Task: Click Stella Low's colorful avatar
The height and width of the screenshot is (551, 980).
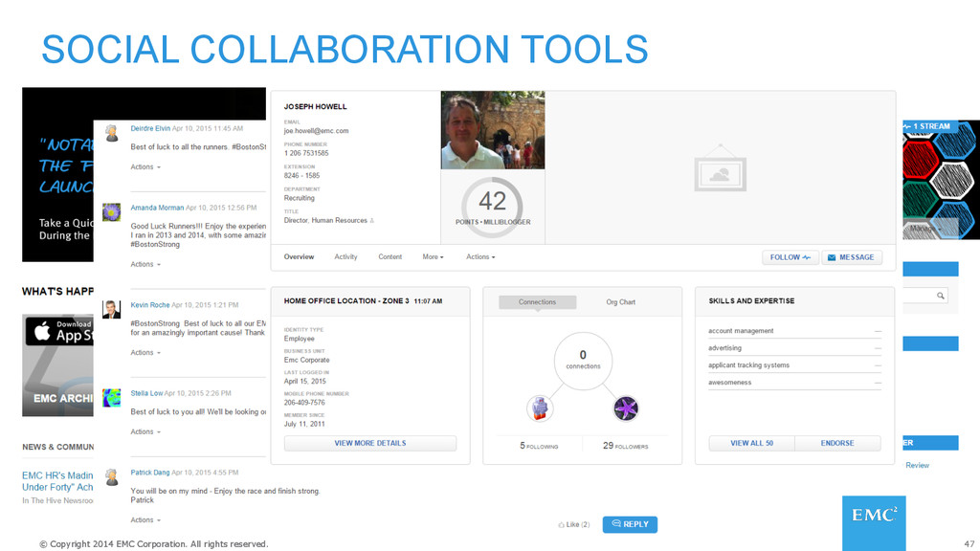Action: 111,398
